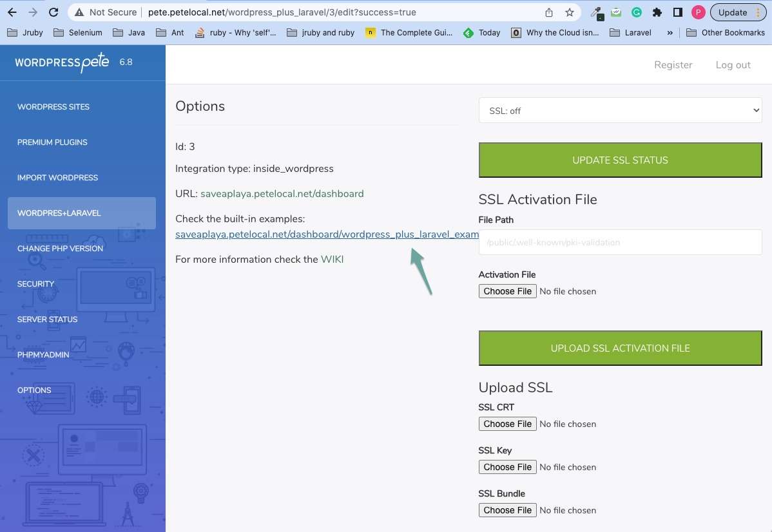Click the browser back arrow

coord(12,12)
